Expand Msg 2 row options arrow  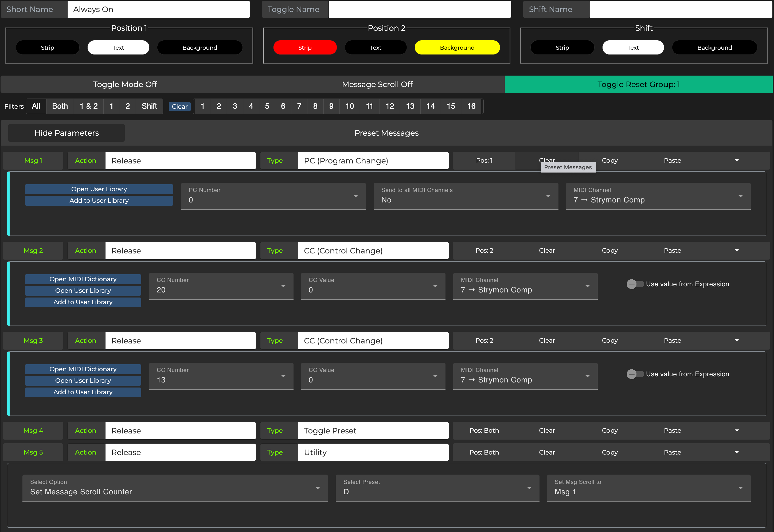click(x=736, y=250)
